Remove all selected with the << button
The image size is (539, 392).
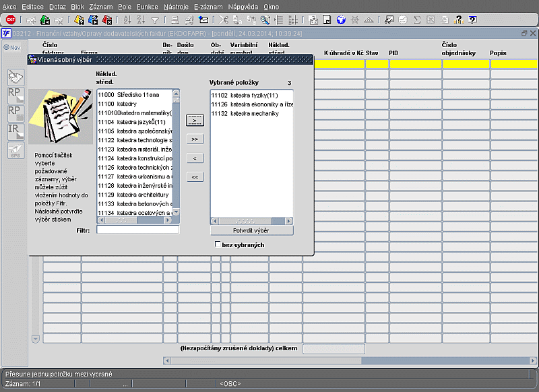[194, 177]
